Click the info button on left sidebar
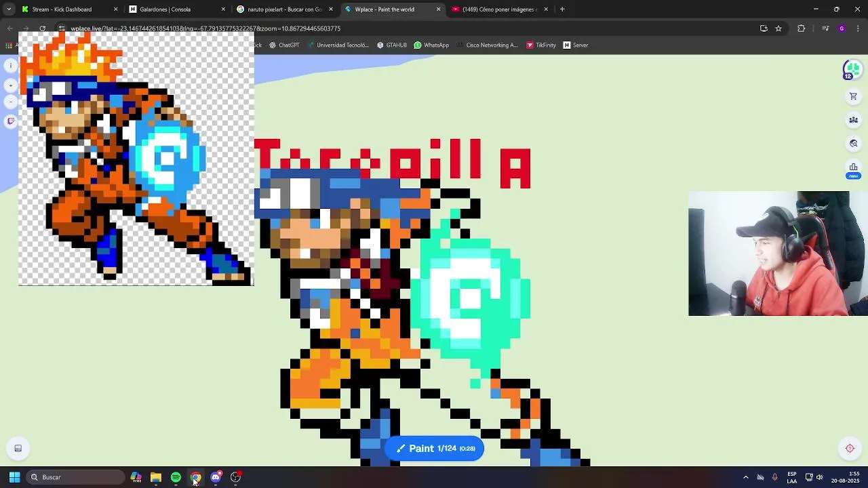Image resolution: width=868 pixels, height=488 pixels. pyautogui.click(x=10, y=65)
